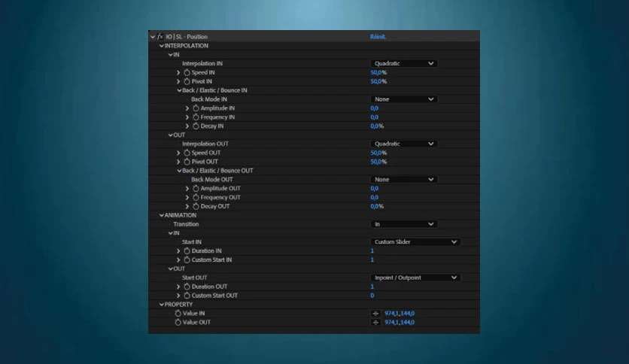The width and height of the screenshot is (629, 364).
Task: Click Speed OUT value 50,0%
Action: 378,153
